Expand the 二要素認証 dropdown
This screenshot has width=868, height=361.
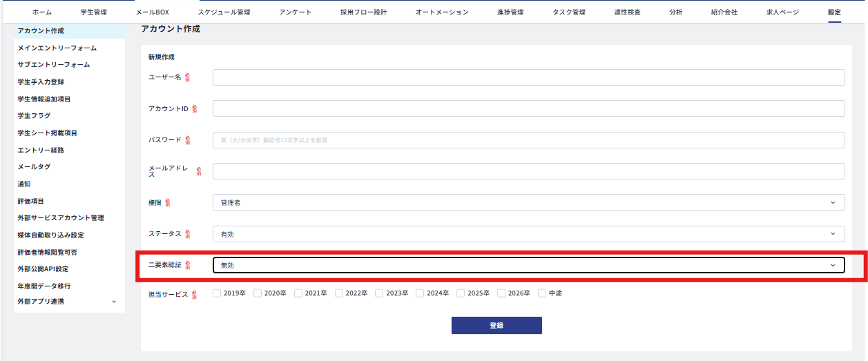[528, 265]
